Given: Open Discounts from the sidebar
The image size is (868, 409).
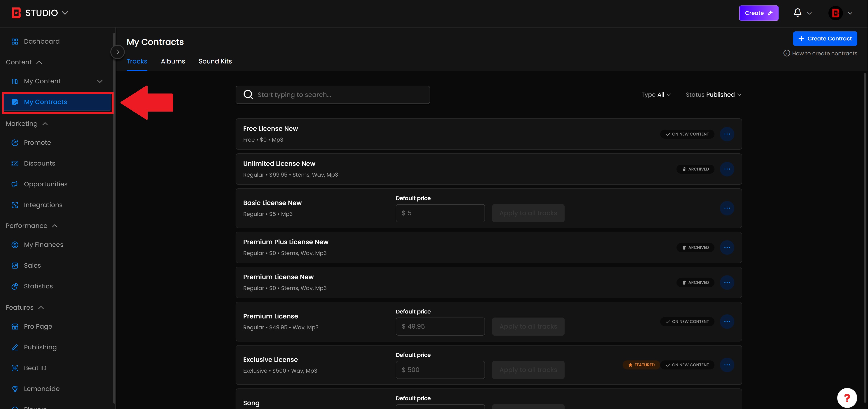Looking at the screenshot, I should 39,163.
